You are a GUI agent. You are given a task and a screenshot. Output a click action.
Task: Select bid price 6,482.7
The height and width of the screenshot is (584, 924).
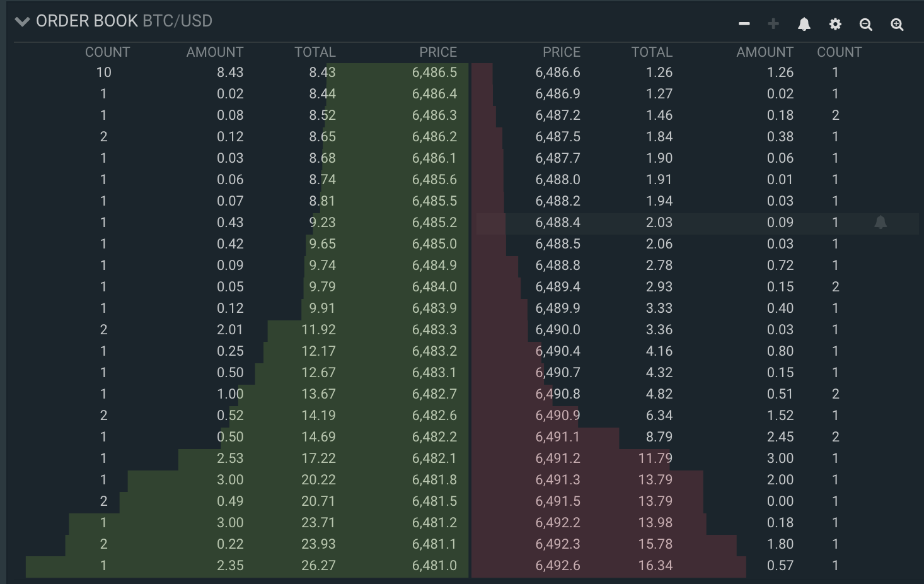tap(434, 394)
